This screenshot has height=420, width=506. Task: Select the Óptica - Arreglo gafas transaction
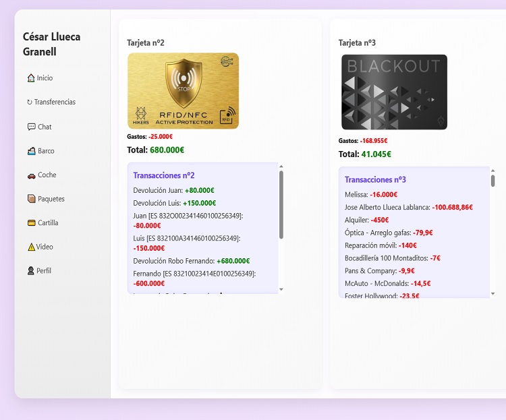(389, 233)
